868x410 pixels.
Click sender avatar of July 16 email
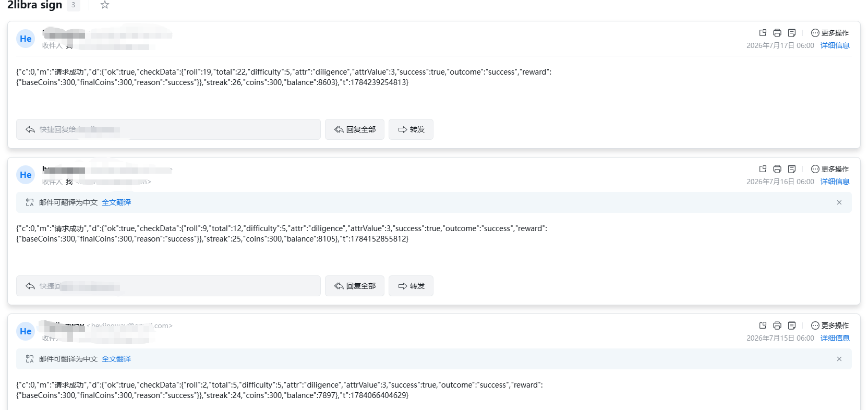(26, 175)
